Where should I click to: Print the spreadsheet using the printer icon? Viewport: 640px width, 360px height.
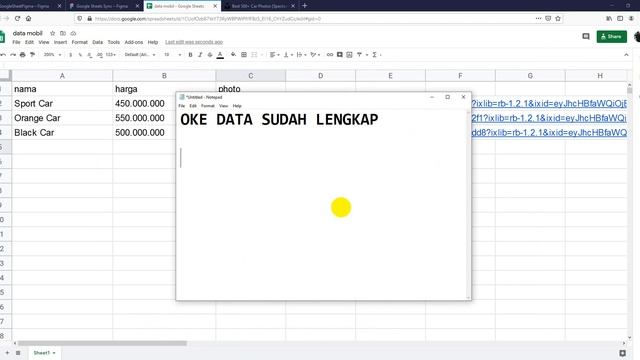click(22, 55)
